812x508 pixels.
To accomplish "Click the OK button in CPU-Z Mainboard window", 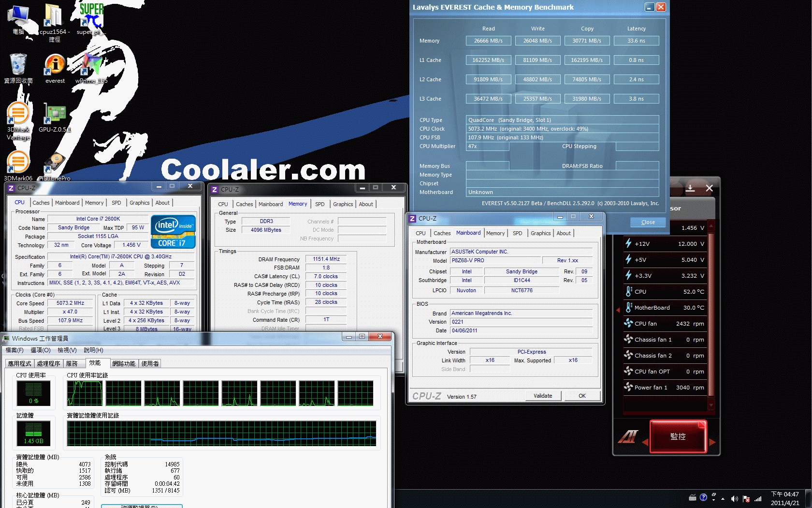I will pyautogui.click(x=582, y=396).
